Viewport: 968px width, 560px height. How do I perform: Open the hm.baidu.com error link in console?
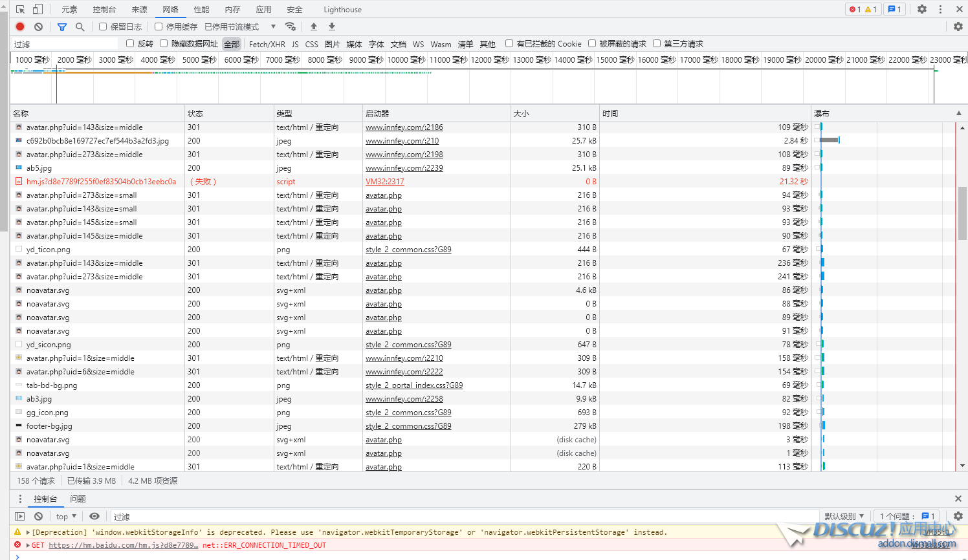123,545
